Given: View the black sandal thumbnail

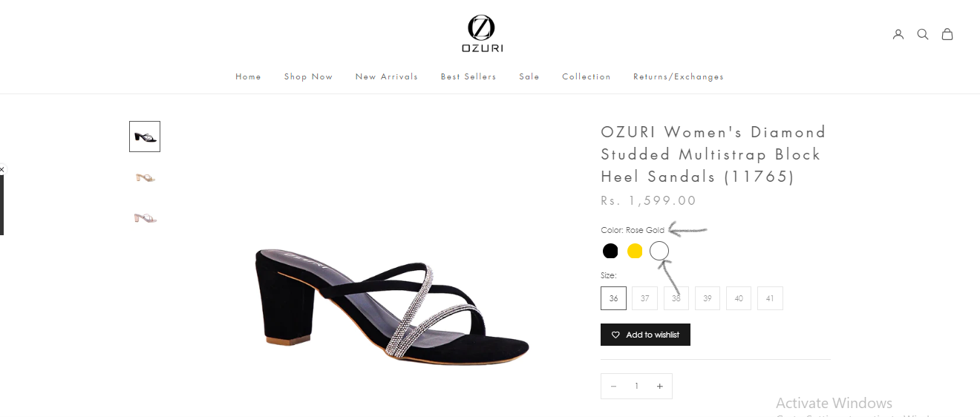Looking at the screenshot, I should coord(145,137).
